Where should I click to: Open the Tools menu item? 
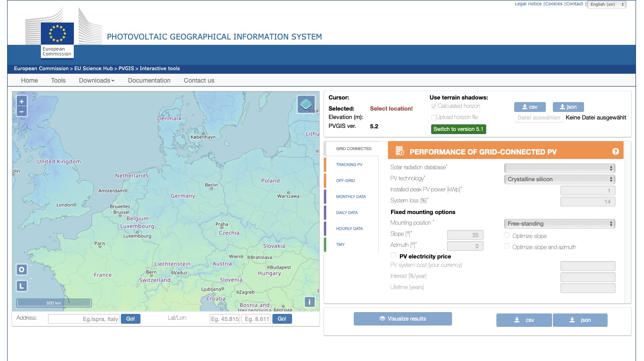(x=58, y=80)
